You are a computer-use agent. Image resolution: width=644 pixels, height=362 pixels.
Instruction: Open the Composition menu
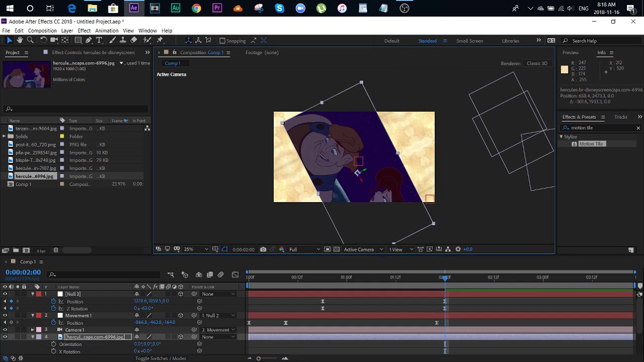(x=42, y=31)
